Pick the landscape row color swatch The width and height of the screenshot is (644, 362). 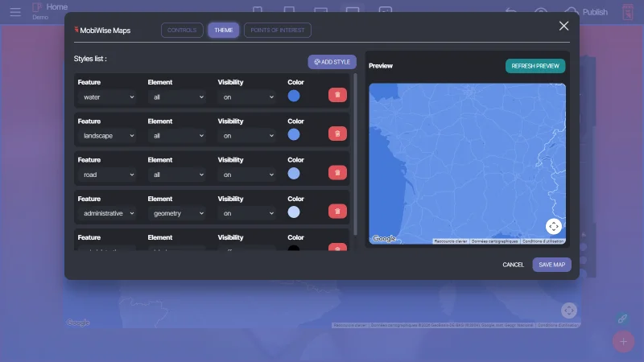coord(294,134)
